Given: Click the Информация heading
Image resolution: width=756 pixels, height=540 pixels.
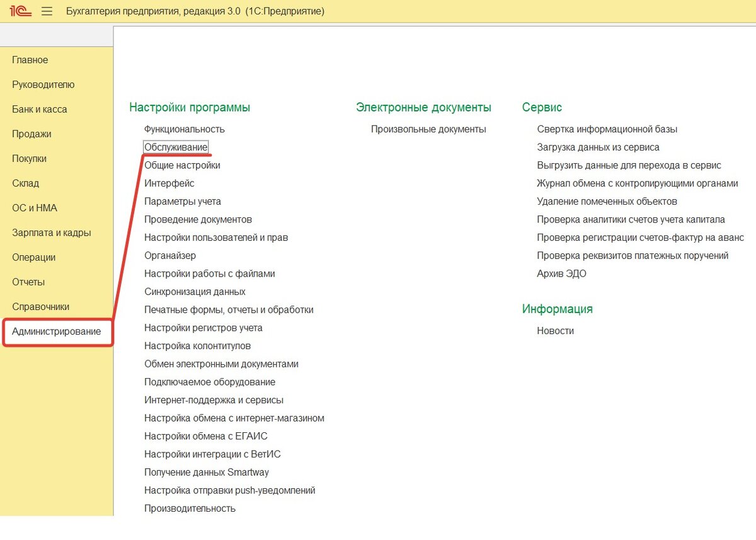Looking at the screenshot, I should 558,309.
